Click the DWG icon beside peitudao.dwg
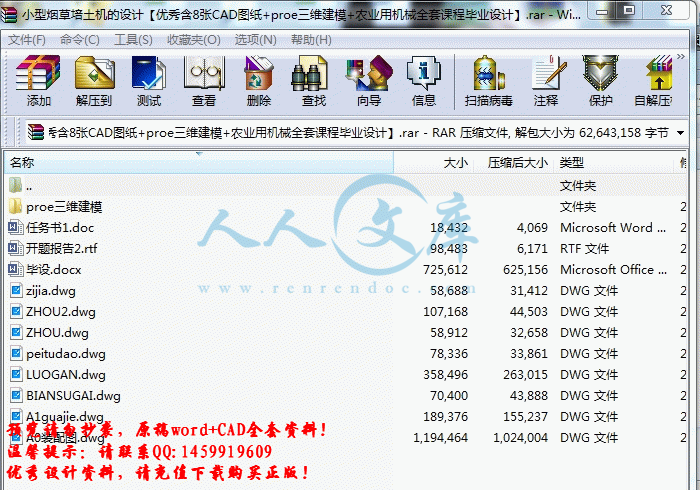 pyautogui.click(x=16, y=353)
